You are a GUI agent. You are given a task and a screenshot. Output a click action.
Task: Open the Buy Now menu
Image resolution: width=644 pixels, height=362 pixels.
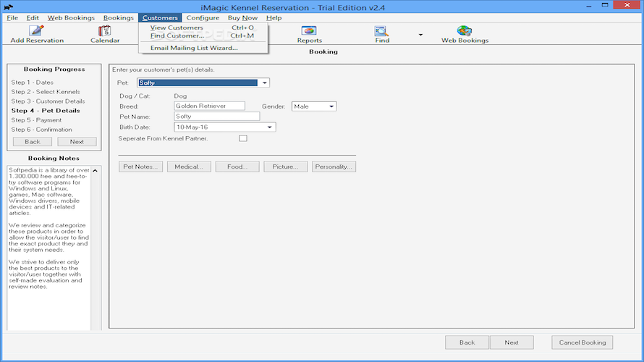(x=242, y=17)
